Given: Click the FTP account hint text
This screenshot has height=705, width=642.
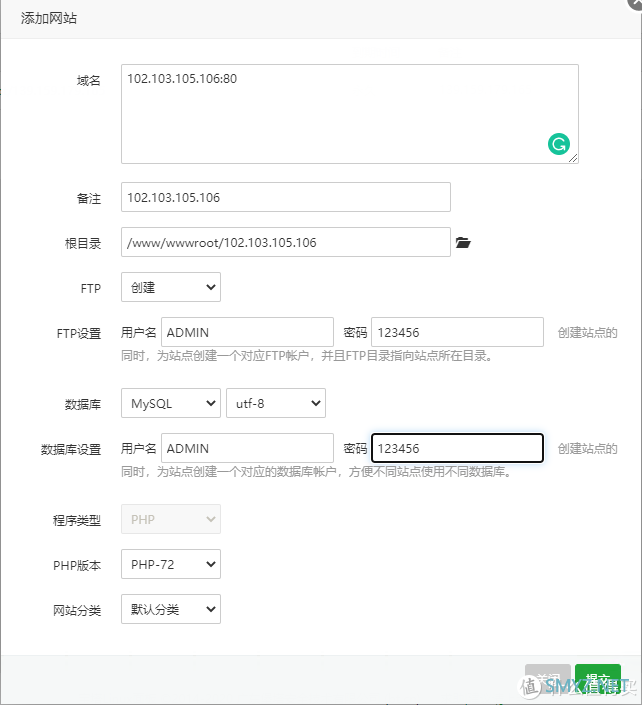Looking at the screenshot, I should coord(308,356).
